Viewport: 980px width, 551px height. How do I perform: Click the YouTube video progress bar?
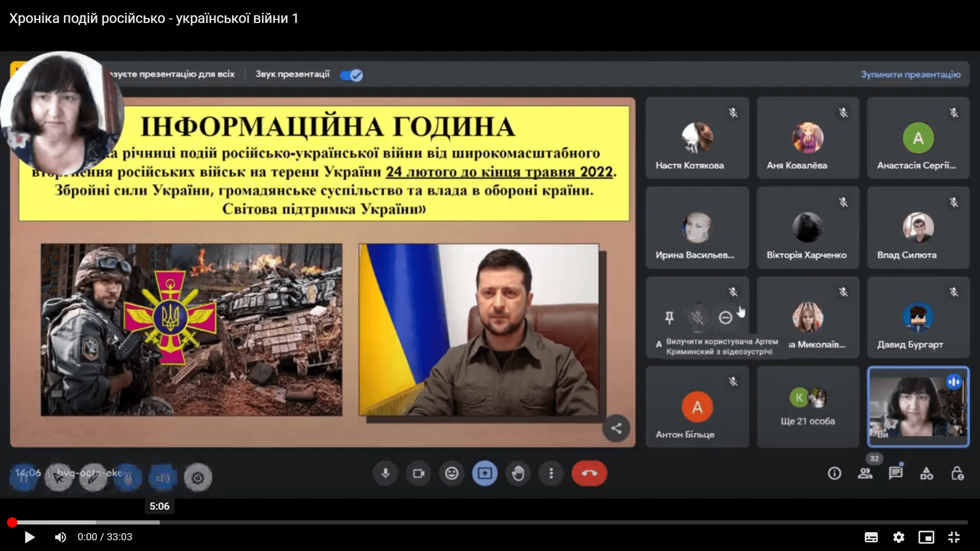tap(490, 522)
